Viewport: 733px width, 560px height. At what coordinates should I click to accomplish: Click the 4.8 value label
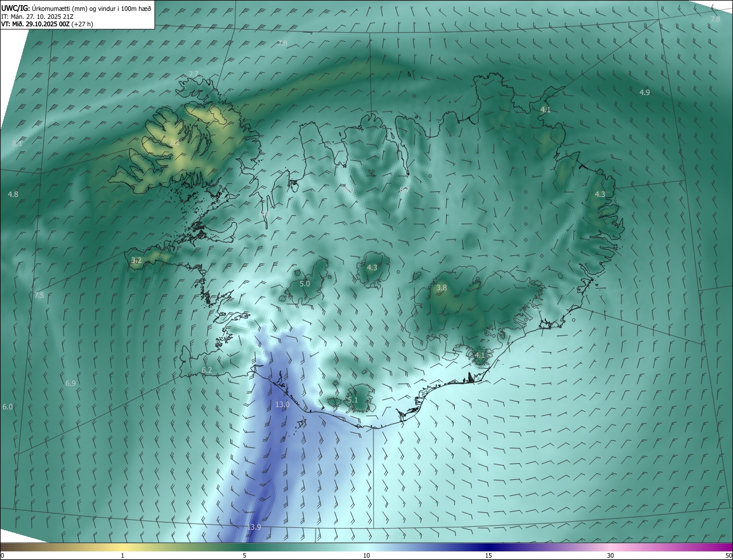coord(13,194)
